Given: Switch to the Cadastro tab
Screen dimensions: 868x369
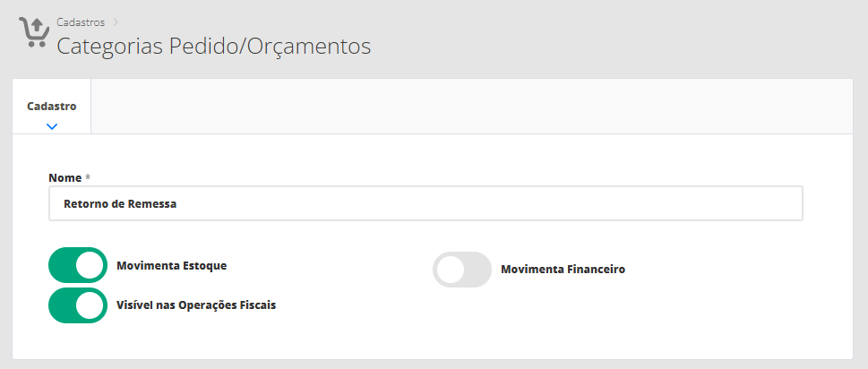Looking at the screenshot, I should (x=52, y=106).
